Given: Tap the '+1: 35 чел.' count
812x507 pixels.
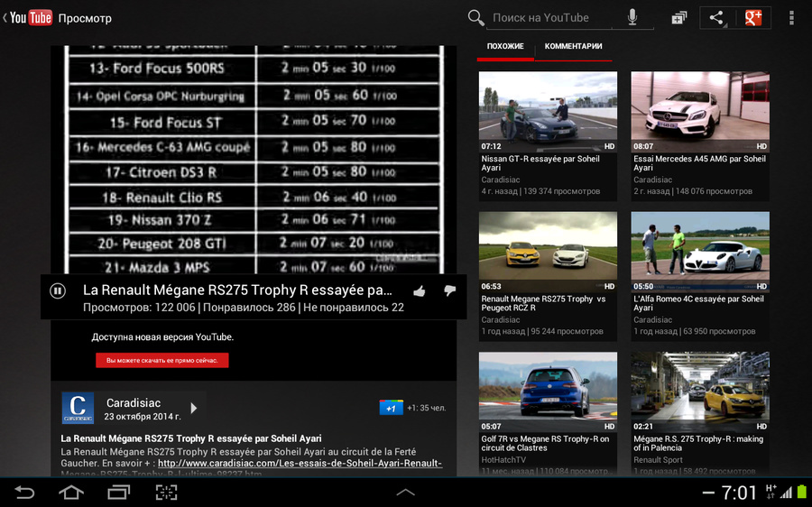Looking at the screenshot, I should pos(426,408).
